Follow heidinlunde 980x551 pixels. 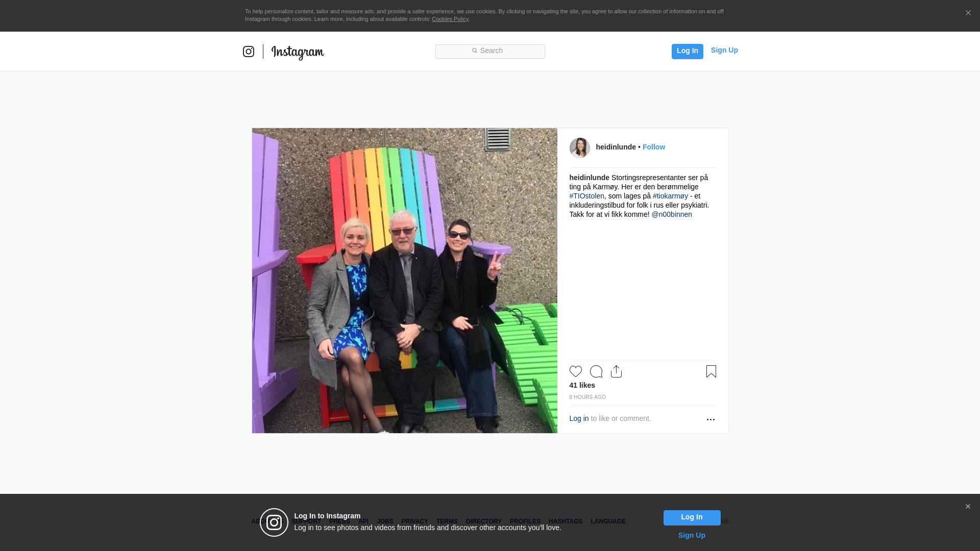pyautogui.click(x=653, y=147)
